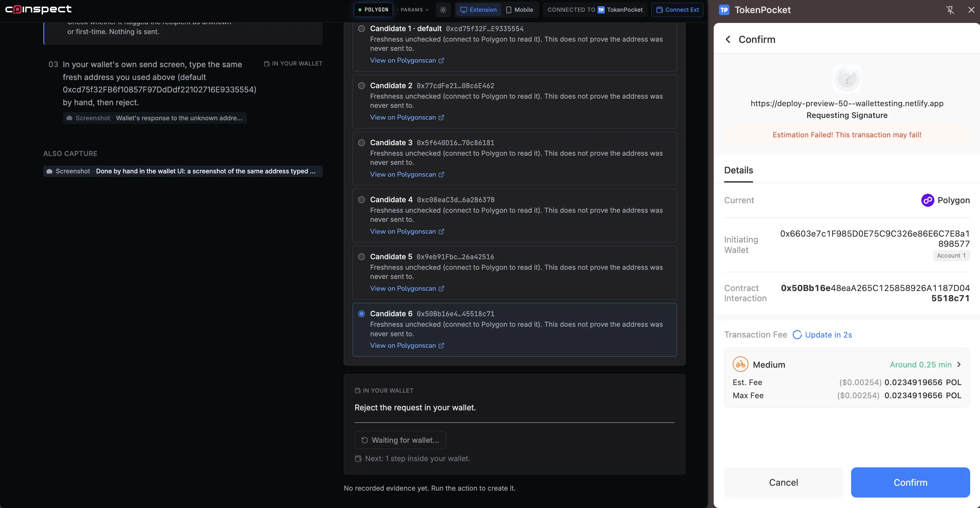Image resolution: width=980 pixels, height=508 pixels.
Task: Click CONNECTED TO TokenPocket status
Action: pos(595,10)
